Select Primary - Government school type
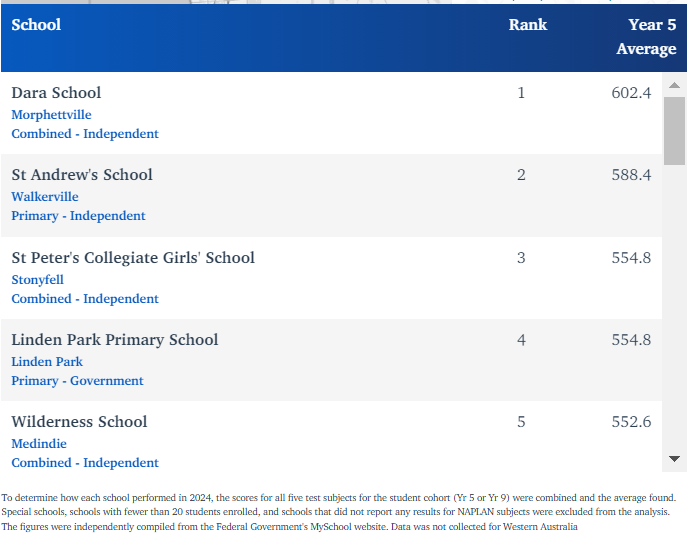Screen dimensions: 697x550 coord(77,381)
